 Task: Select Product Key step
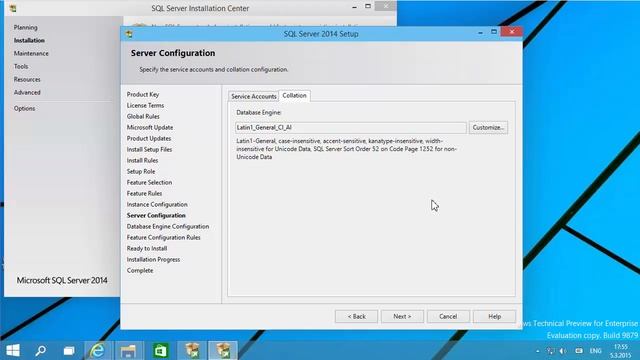pyautogui.click(x=143, y=94)
